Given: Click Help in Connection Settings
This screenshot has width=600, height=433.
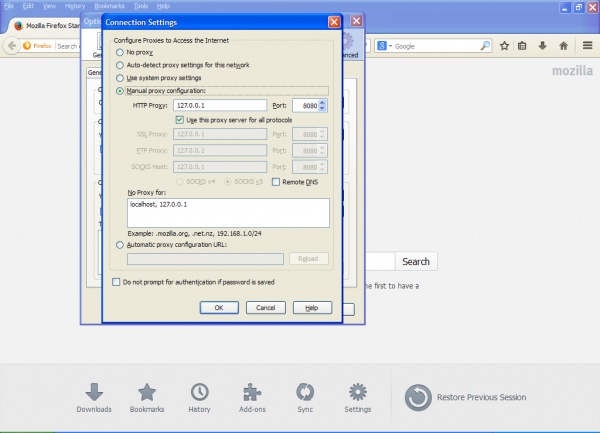Looking at the screenshot, I should click(x=312, y=308).
